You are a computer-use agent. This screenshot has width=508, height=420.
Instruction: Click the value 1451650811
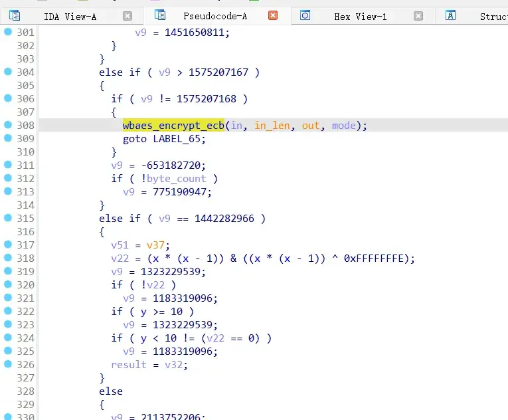click(x=195, y=33)
